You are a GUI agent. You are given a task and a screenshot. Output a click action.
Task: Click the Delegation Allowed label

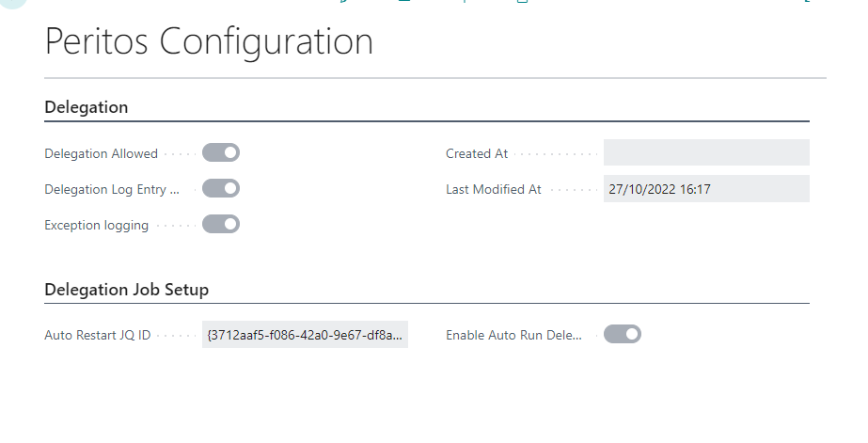102,153
